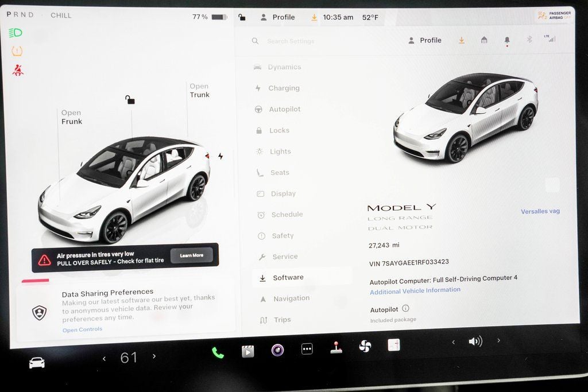Open the Arcade joystick app
This screenshot has height=392, width=588.
coord(336,346)
